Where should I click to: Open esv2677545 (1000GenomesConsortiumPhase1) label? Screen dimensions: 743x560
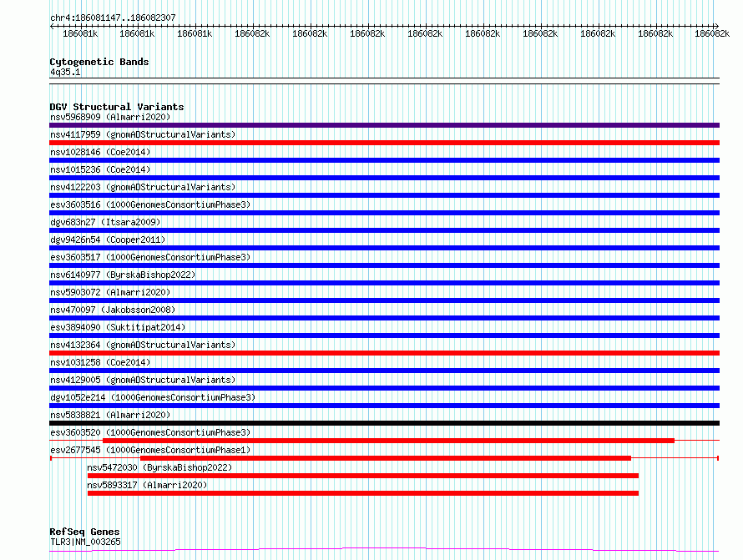coord(150,450)
